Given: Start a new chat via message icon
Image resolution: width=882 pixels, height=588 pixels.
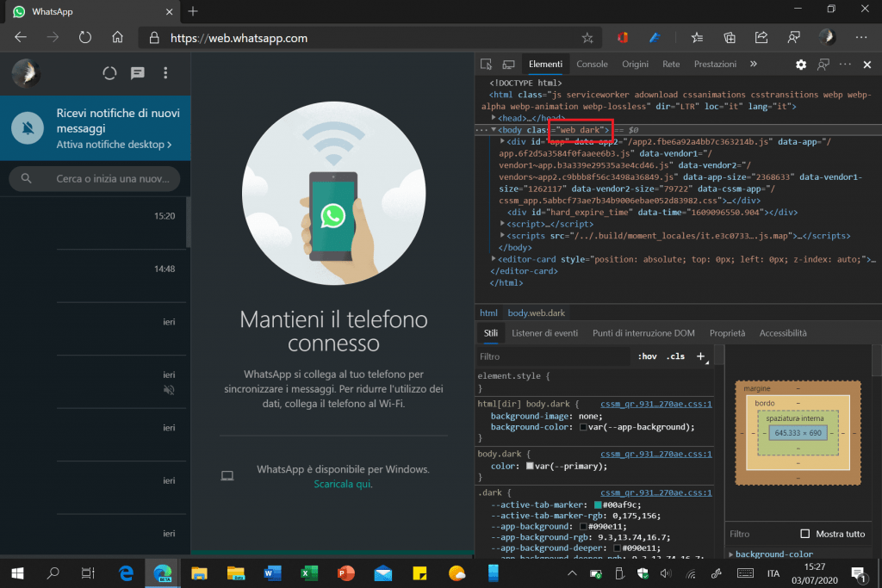Looking at the screenshot, I should click(x=137, y=73).
